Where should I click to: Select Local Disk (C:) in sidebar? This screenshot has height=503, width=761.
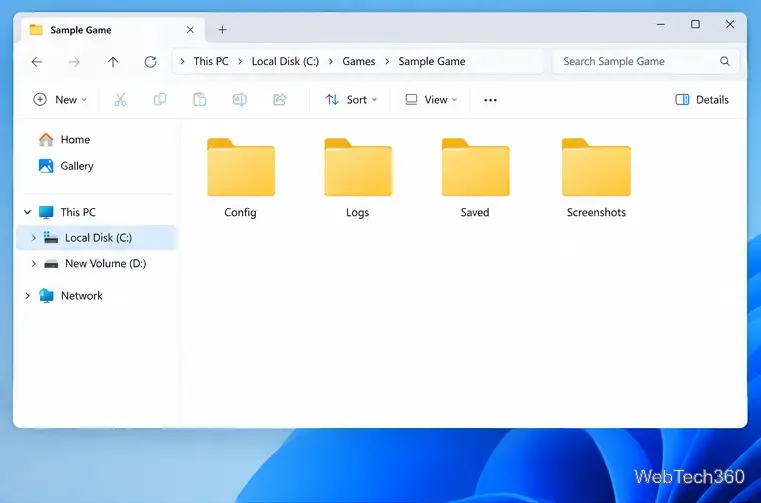tap(96, 238)
